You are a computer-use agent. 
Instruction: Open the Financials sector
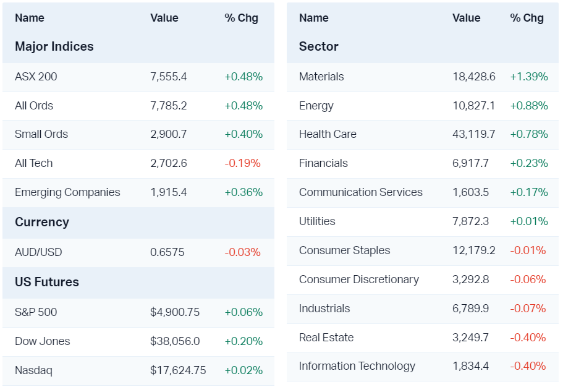pos(323,163)
